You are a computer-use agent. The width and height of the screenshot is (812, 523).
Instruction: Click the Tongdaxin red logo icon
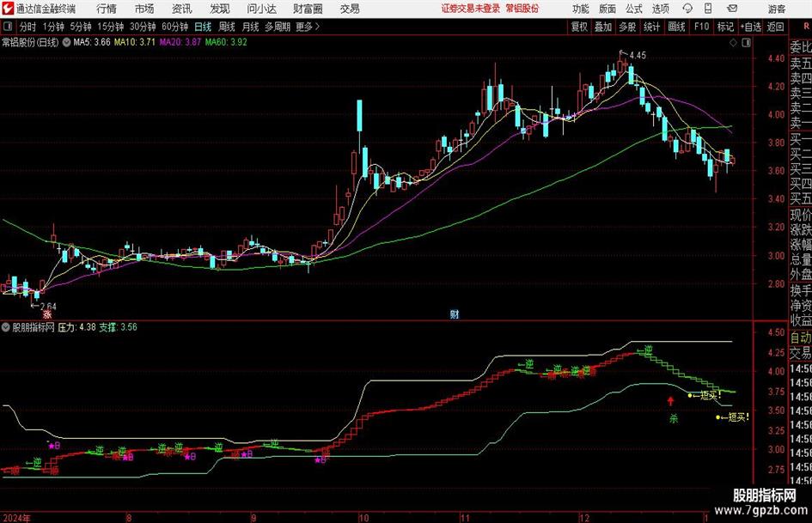[7, 9]
